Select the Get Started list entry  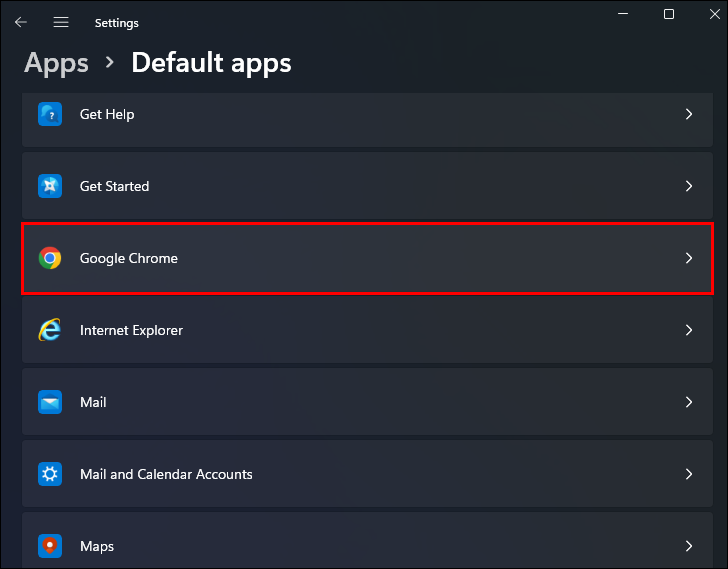114,186
